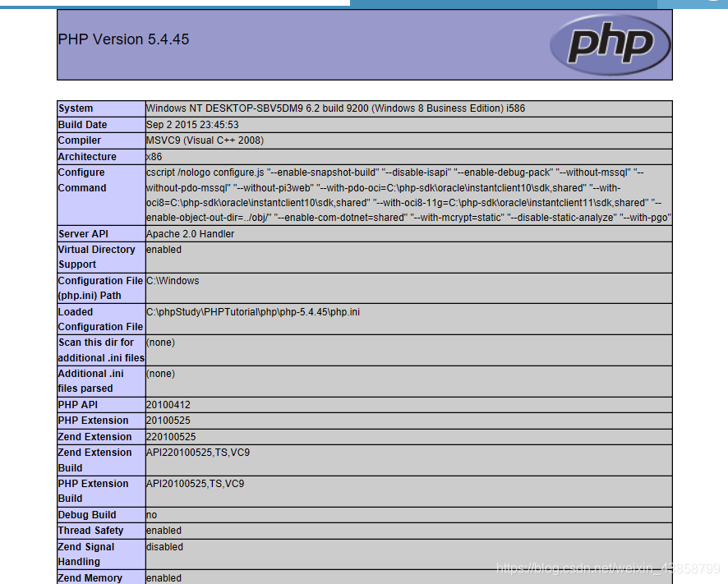
Task: Click the 'Thread Safety' label
Action: pos(90,531)
